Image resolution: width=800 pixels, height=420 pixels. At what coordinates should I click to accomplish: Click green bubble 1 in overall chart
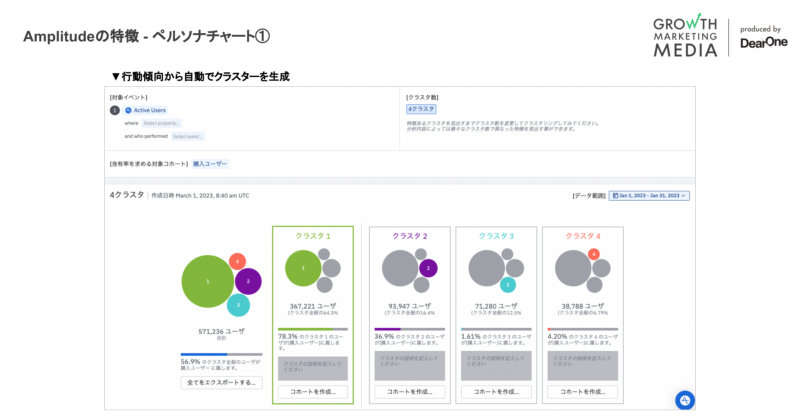click(x=208, y=281)
